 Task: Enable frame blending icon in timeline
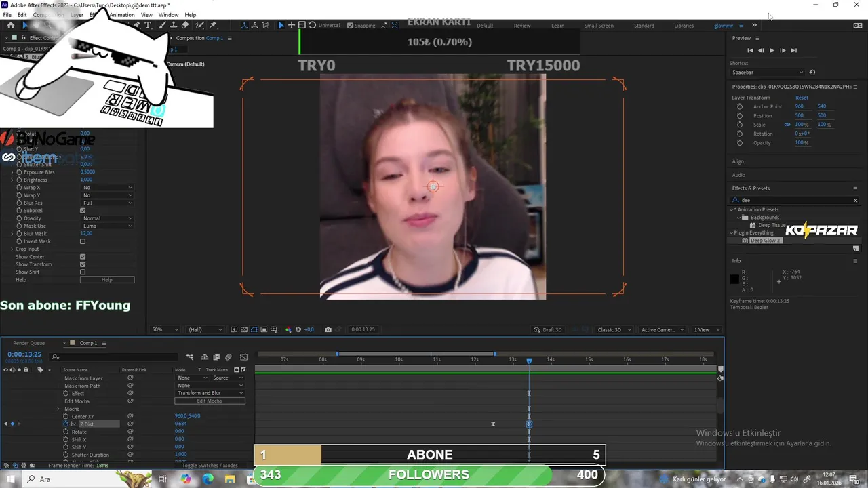216,357
